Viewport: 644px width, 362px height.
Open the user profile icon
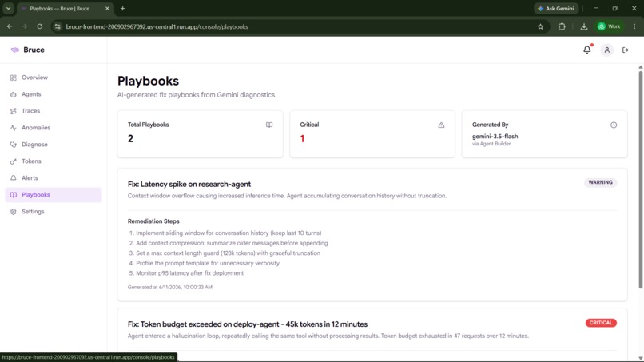pyautogui.click(x=606, y=50)
